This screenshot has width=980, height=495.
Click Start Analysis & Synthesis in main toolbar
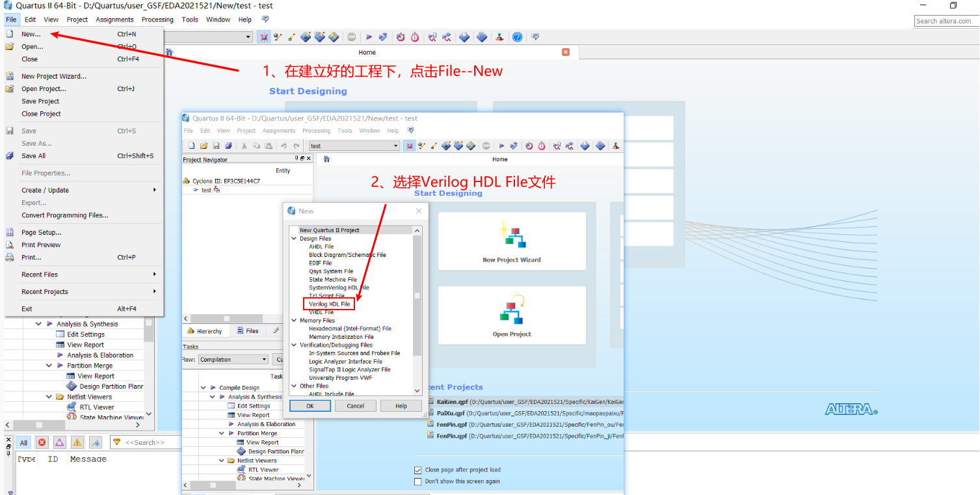[383, 37]
